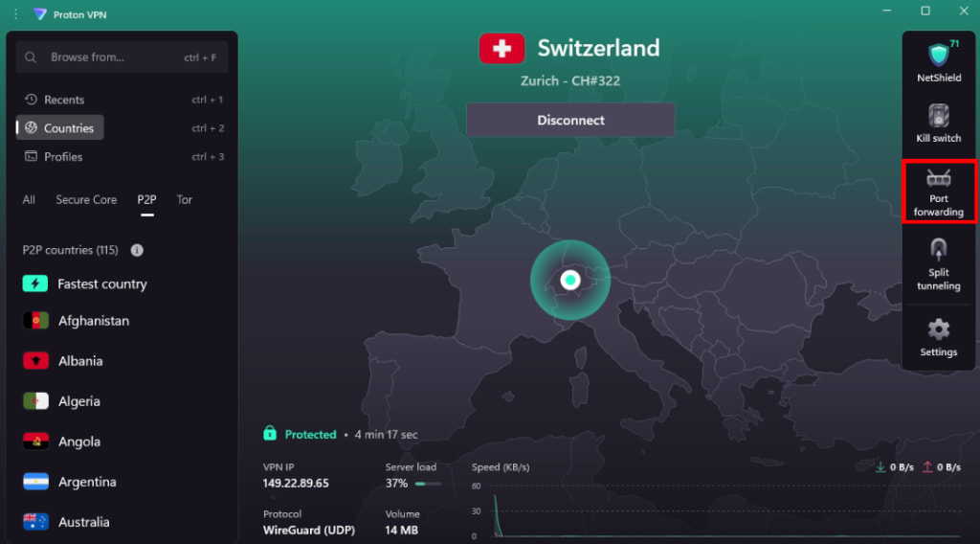Image resolution: width=980 pixels, height=544 pixels.
Task: Click the Algeria flag icon
Action: click(x=35, y=400)
